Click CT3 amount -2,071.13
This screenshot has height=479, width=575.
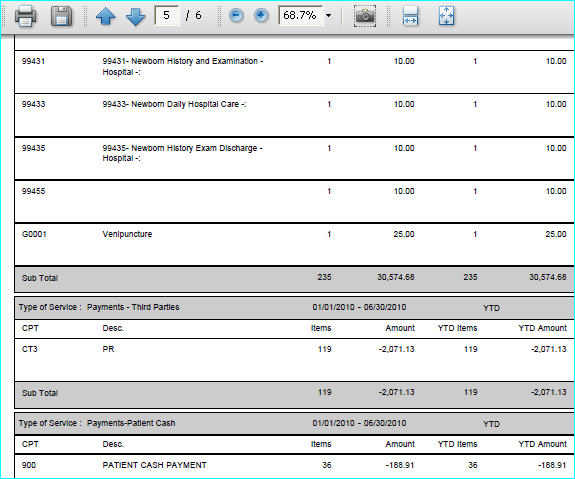point(396,349)
